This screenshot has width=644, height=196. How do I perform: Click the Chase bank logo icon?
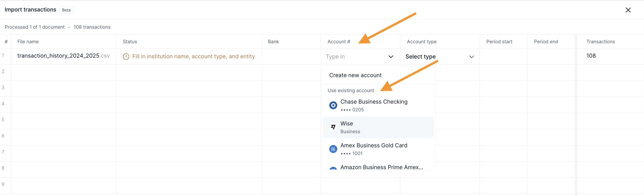[x=333, y=105]
